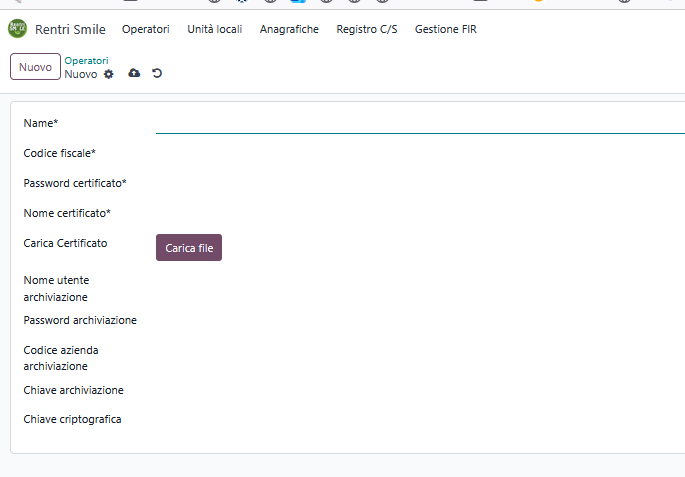The height and width of the screenshot is (477, 685).
Task: Click the Chiave criptografica field
Action: 420,420
